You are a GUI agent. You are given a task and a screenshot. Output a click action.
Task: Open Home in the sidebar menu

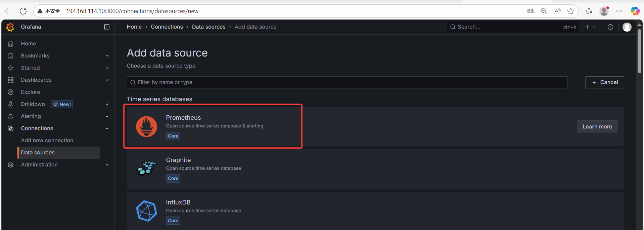tap(29, 44)
